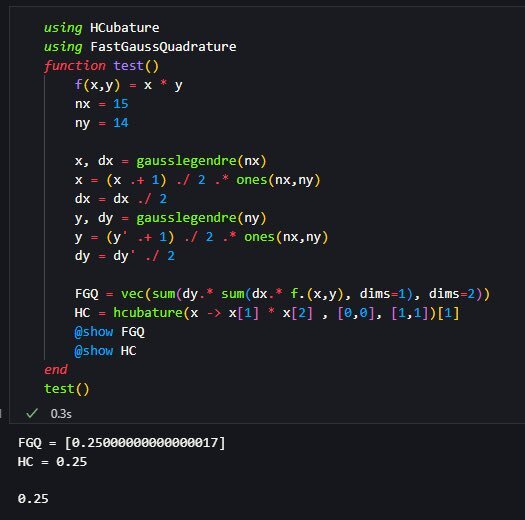Click the FGQ output result line

point(122,443)
